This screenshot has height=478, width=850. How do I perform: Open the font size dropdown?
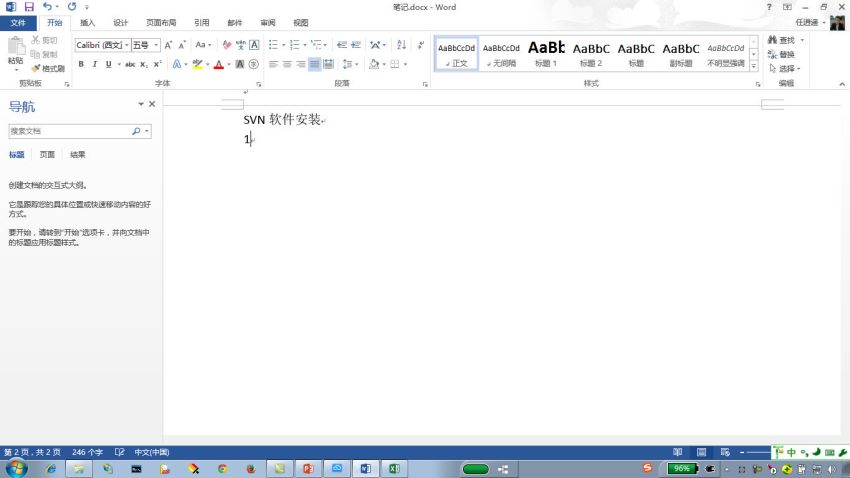(x=156, y=45)
